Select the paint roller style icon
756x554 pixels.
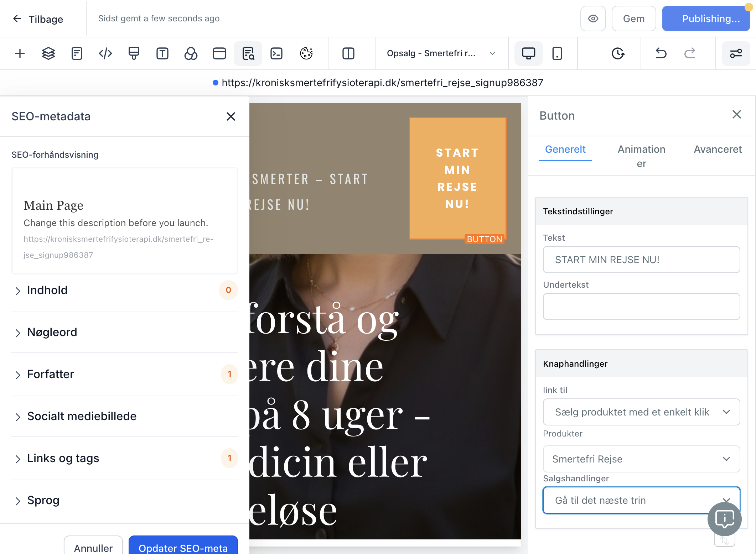[x=134, y=53]
